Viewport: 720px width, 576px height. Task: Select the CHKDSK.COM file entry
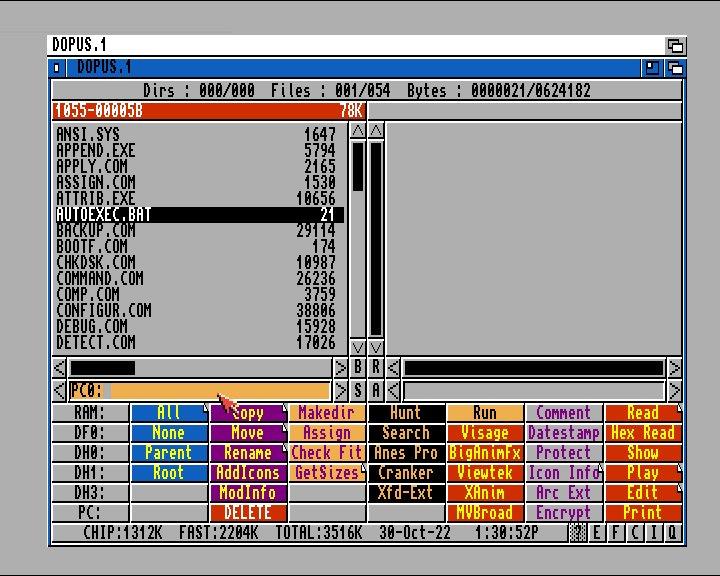[x=200, y=262]
